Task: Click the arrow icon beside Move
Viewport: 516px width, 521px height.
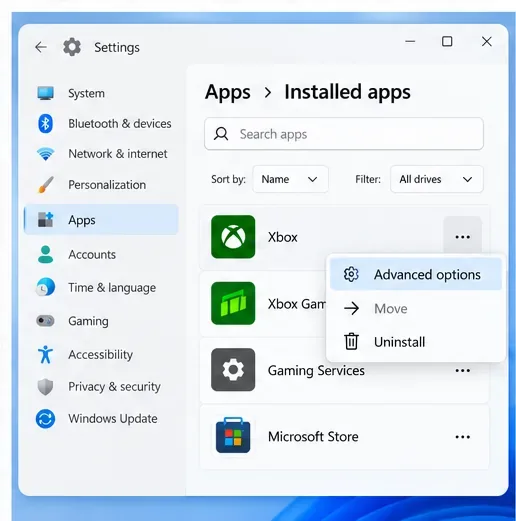Action: click(x=351, y=308)
